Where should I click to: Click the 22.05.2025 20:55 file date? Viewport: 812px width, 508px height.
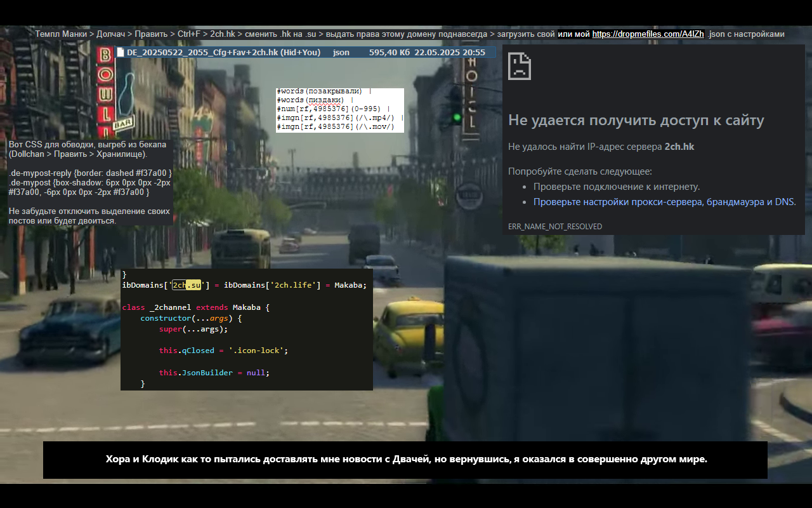(450, 53)
